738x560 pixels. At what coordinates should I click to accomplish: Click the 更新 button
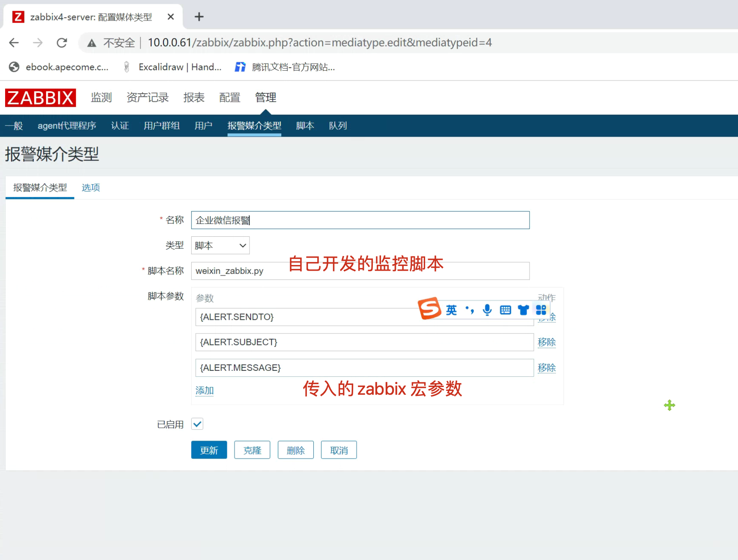(209, 450)
